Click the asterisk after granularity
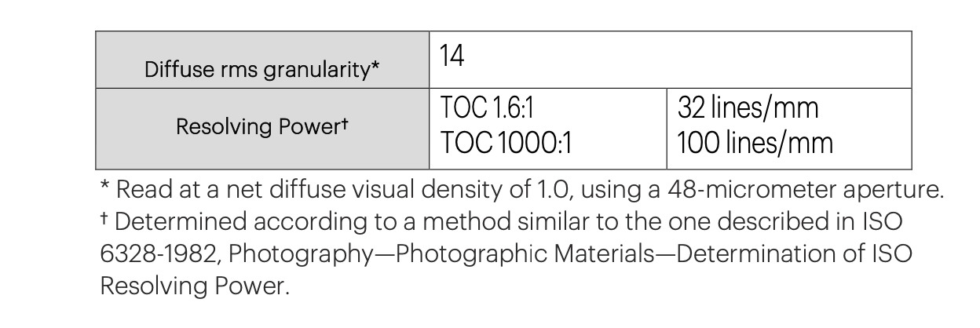The width and height of the screenshot is (980, 328). (x=376, y=67)
